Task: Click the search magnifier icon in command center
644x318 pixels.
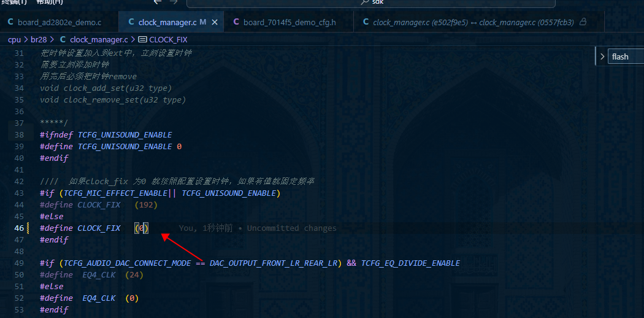Action: (x=364, y=2)
